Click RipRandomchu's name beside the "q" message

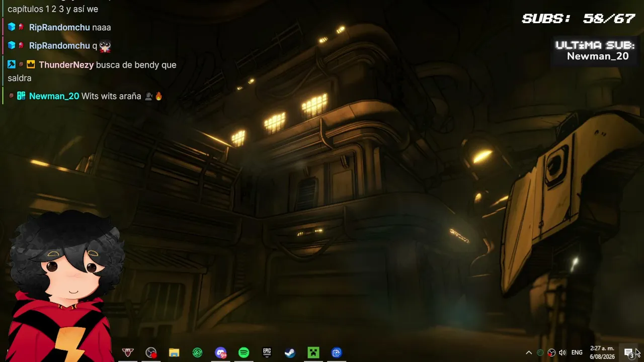59,46
